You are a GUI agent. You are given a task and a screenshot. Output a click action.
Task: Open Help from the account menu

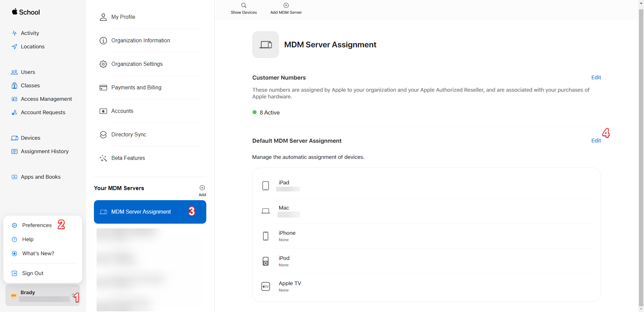tap(28, 239)
